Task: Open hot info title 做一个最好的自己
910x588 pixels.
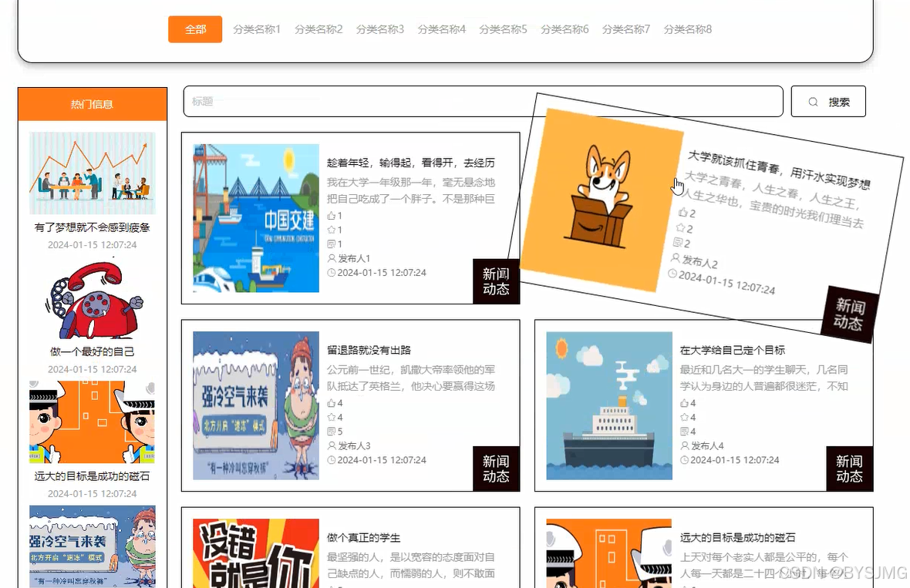Action: tap(93, 351)
